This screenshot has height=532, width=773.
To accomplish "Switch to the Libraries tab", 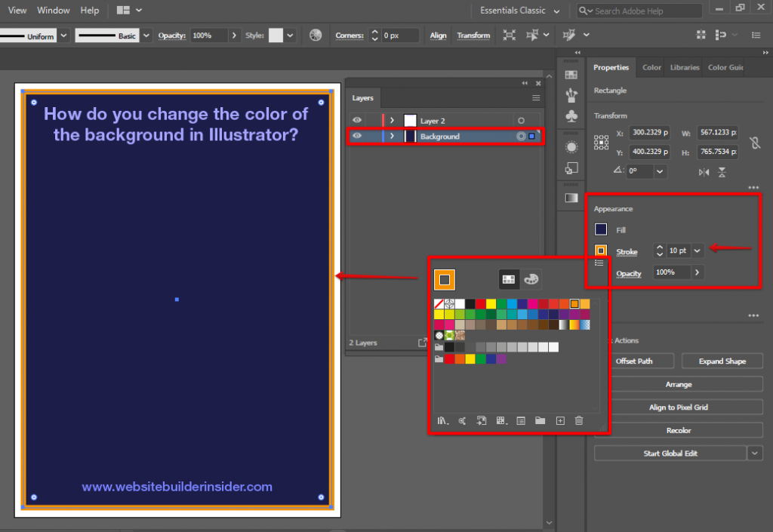I will [684, 68].
